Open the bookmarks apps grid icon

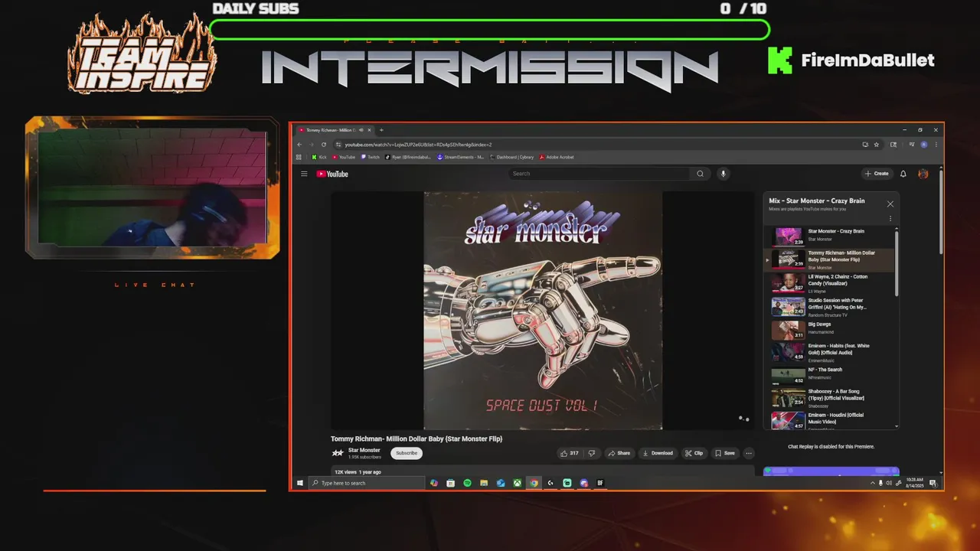pyautogui.click(x=299, y=157)
